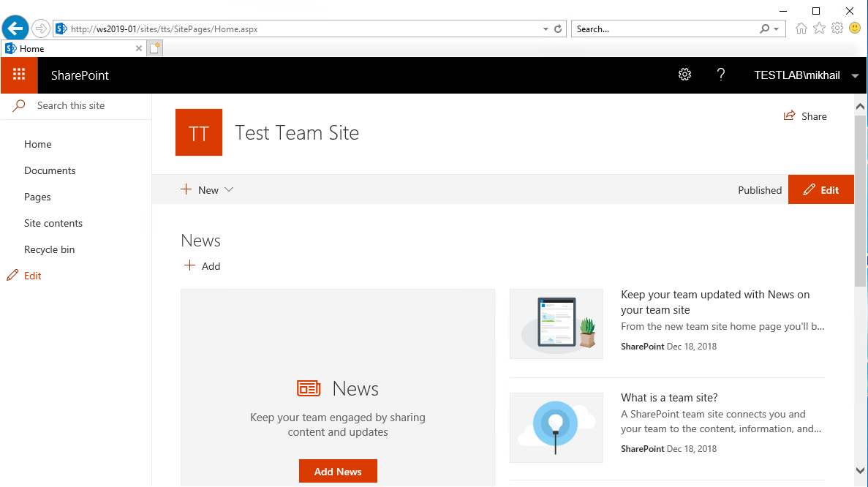Open the SharePoint app launcher waffle
Screen dimensions: 868x487
point(19,75)
